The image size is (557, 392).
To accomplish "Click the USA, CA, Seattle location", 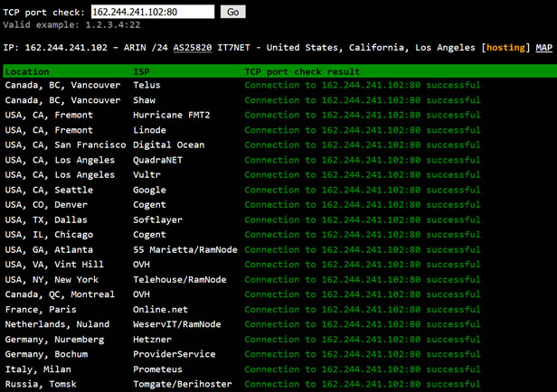I will (x=49, y=191).
